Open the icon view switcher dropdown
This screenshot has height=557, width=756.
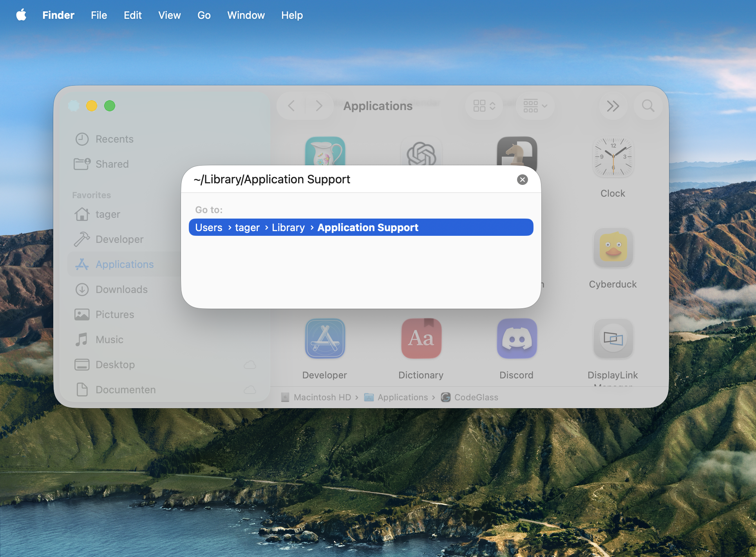click(484, 106)
